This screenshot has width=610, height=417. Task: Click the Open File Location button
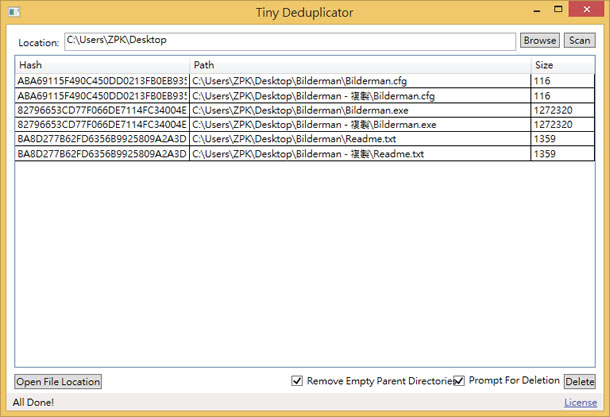click(58, 382)
